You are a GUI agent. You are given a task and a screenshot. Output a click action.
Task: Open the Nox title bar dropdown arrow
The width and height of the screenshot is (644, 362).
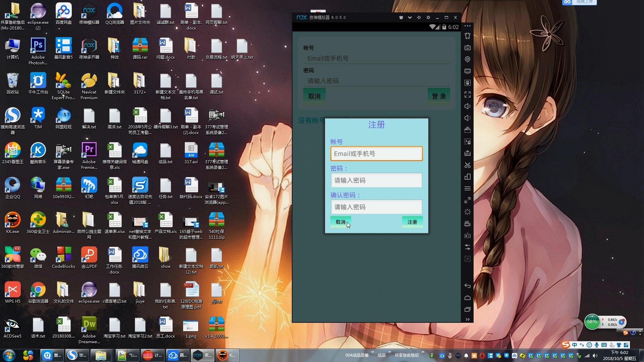(x=410, y=17)
